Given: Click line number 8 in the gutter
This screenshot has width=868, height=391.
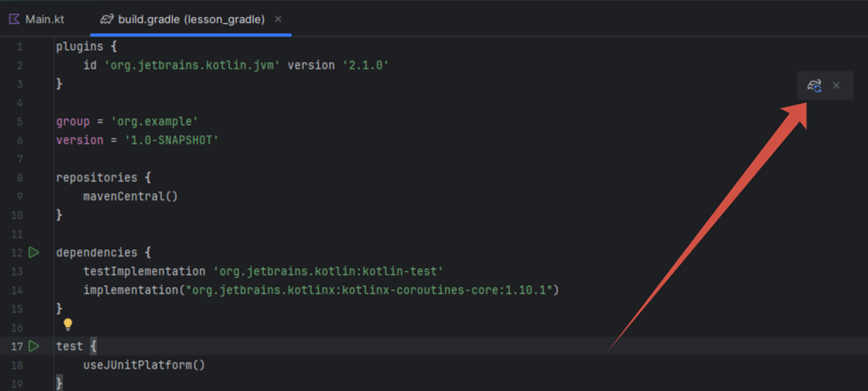Looking at the screenshot, I should point(20,177).
